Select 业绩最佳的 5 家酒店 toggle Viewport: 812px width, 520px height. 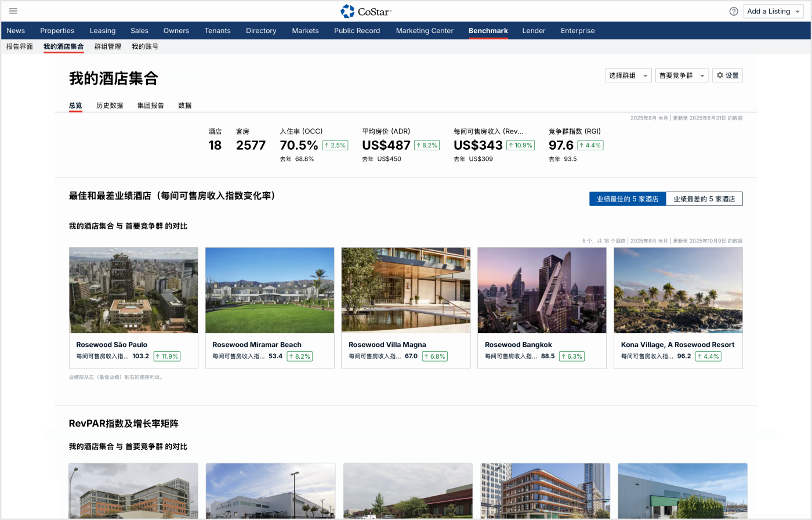point(628,199)
